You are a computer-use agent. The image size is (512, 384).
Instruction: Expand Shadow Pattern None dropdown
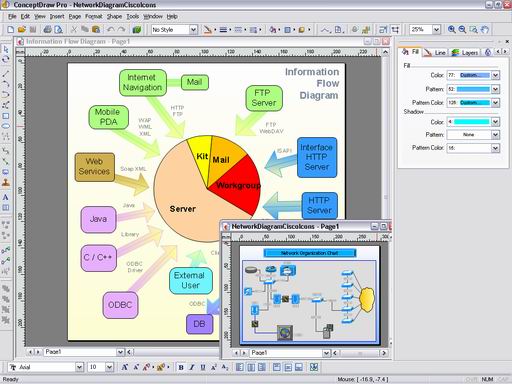point(495,135)
